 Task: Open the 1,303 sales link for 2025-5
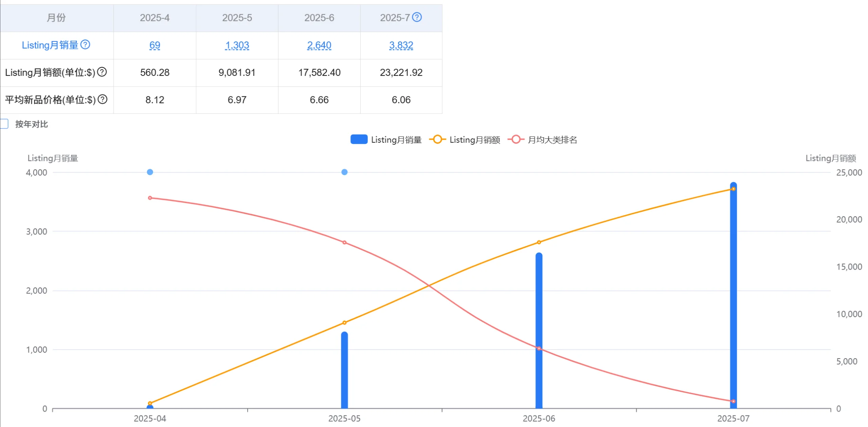tap(237, 45)
